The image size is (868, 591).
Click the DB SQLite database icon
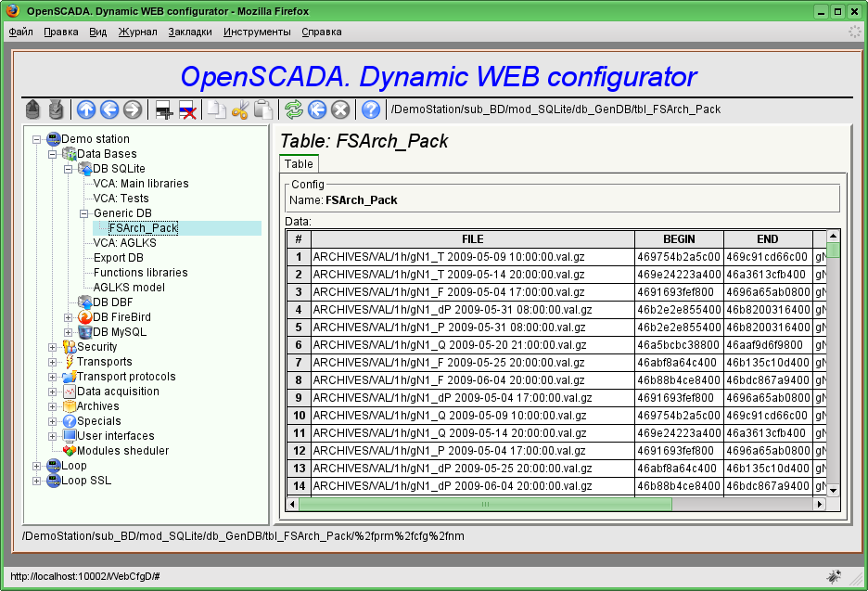coord(84,168)
